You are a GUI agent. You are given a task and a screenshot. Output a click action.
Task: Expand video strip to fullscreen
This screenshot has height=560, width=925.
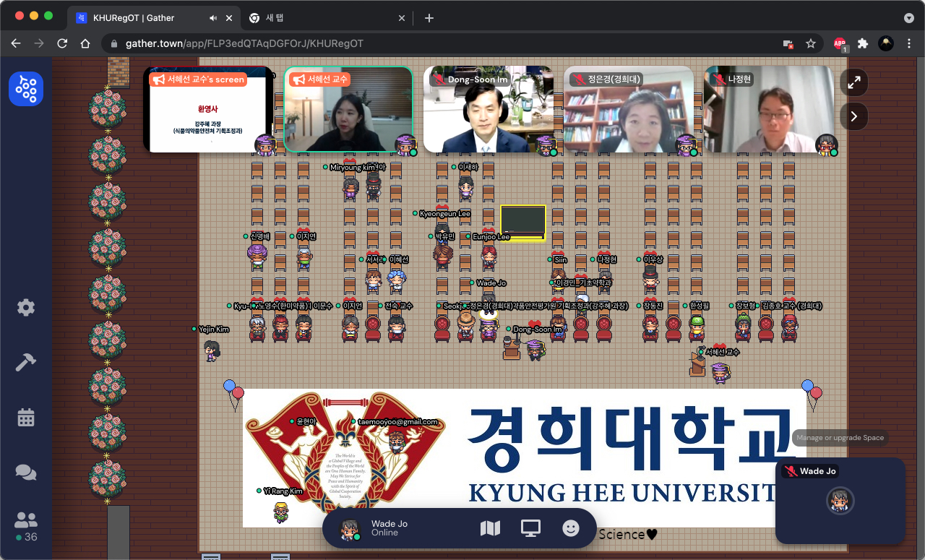[x=854, y=82]
